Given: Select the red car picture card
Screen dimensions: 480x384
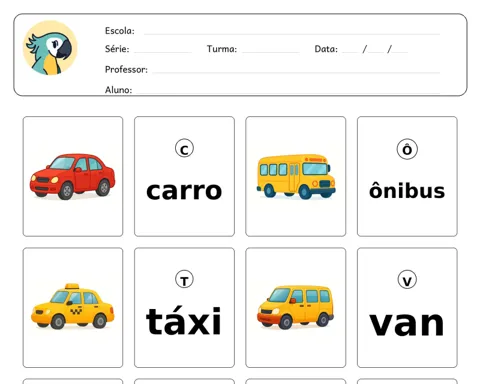Looking at the screenshot, I should [73, 176].
